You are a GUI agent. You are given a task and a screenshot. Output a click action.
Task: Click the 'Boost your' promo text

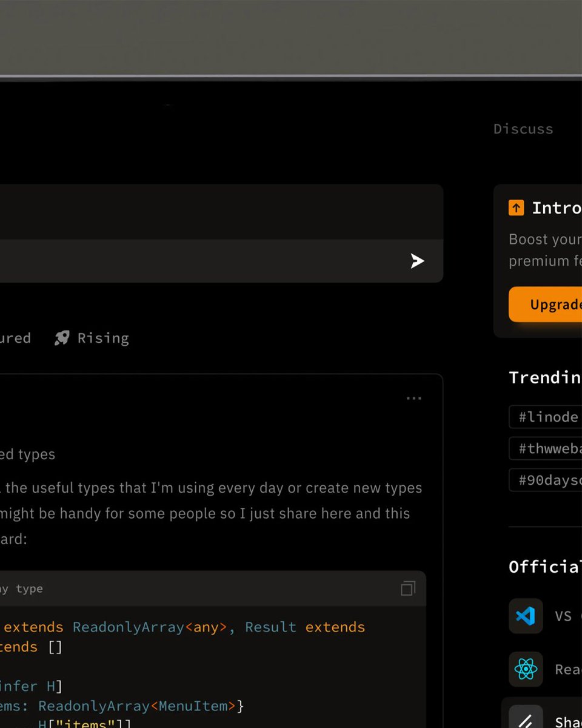pos(545,239)
